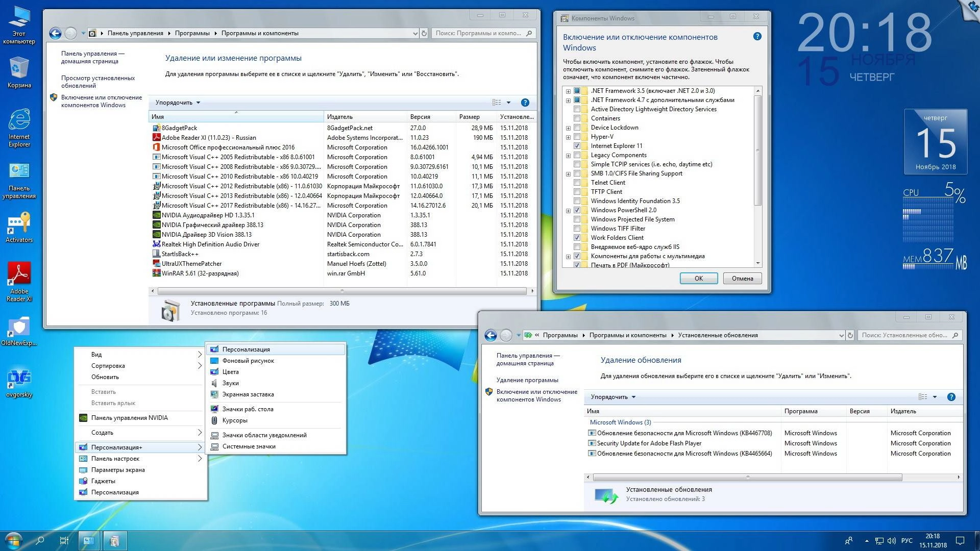980x551 pixels.
Task: Click back arrow in Installed Updates window
Action: tap(491, 335)
